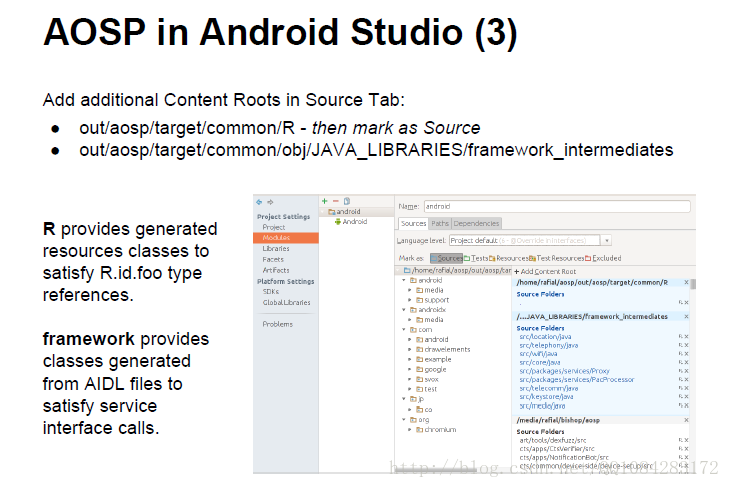Viewport: 730px width, 488px height.
Task: Click src/telecomm/java source folder link
Action: click(548, 388)
